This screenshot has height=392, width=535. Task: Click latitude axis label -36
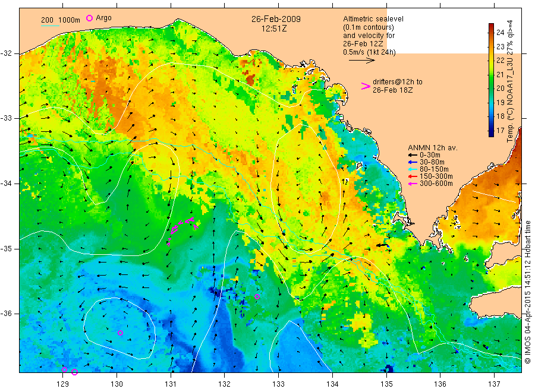[7, 314]
